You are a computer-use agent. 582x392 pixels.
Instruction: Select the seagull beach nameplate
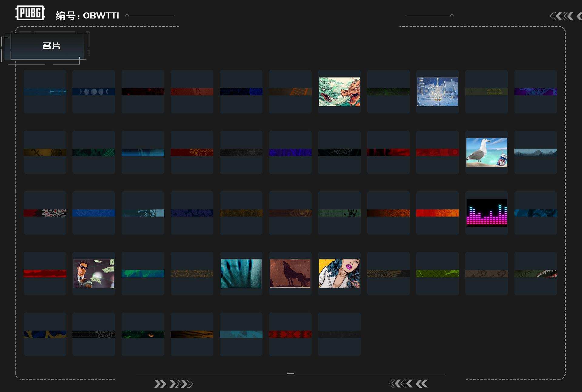pos(487,152)
